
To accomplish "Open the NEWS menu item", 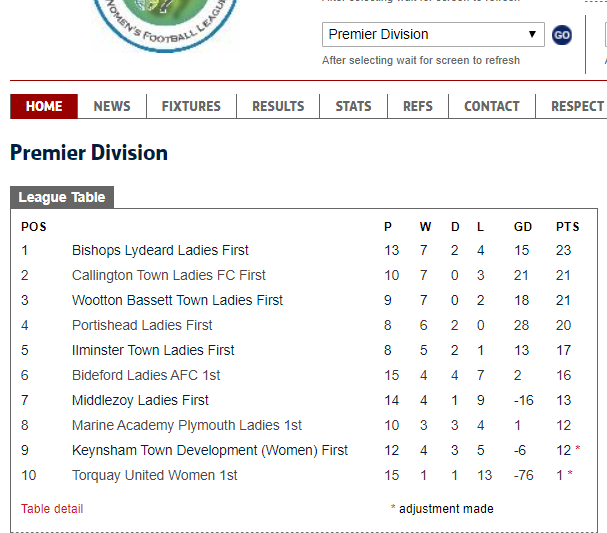I will 112,106.
